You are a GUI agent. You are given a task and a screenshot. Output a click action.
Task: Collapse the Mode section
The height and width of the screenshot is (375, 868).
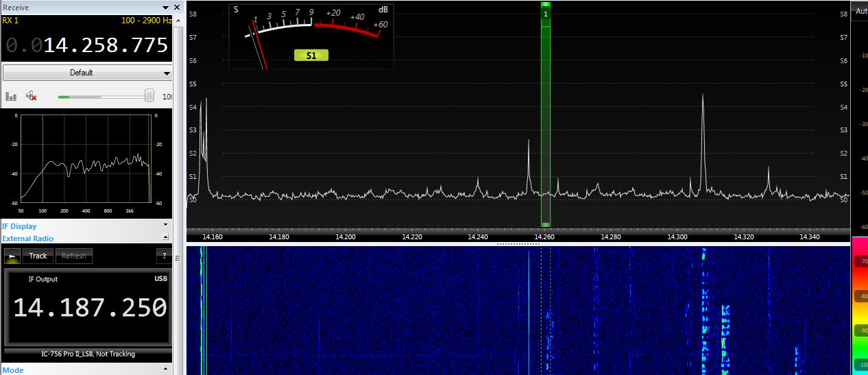click(x=165, y=370)
